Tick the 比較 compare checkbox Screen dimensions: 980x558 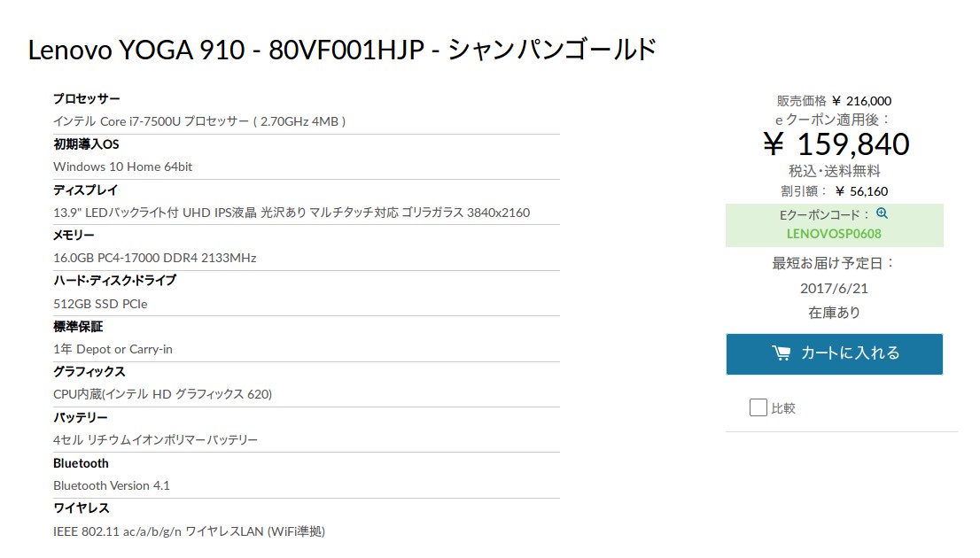point(758,407)
